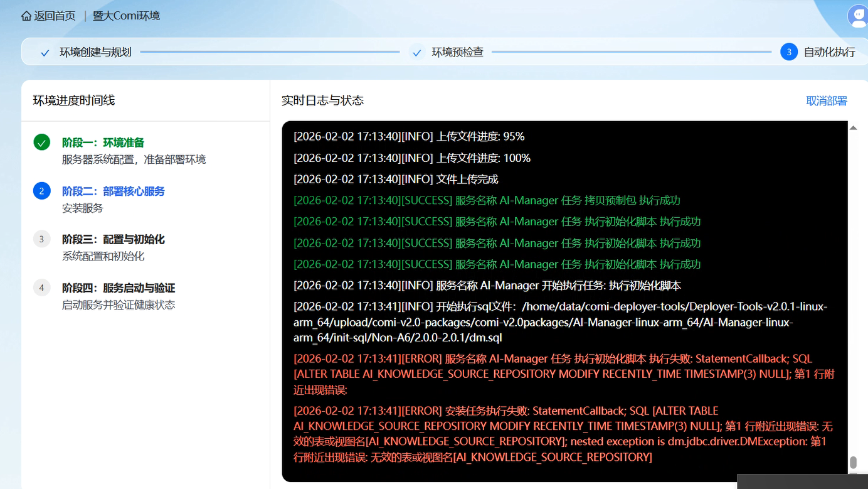
Task: Click the grey number 4 stage icon
Action: pyautogui.click(x=42, y=288)
